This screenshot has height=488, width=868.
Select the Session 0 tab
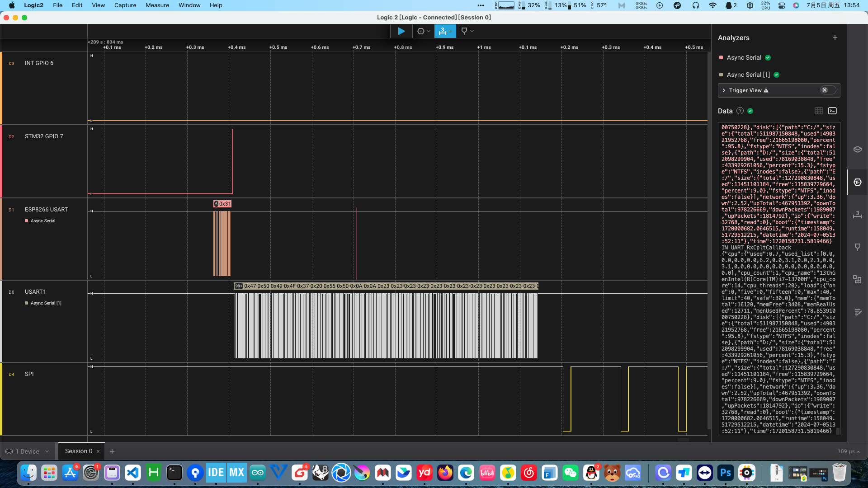click(x=78, y=451)
